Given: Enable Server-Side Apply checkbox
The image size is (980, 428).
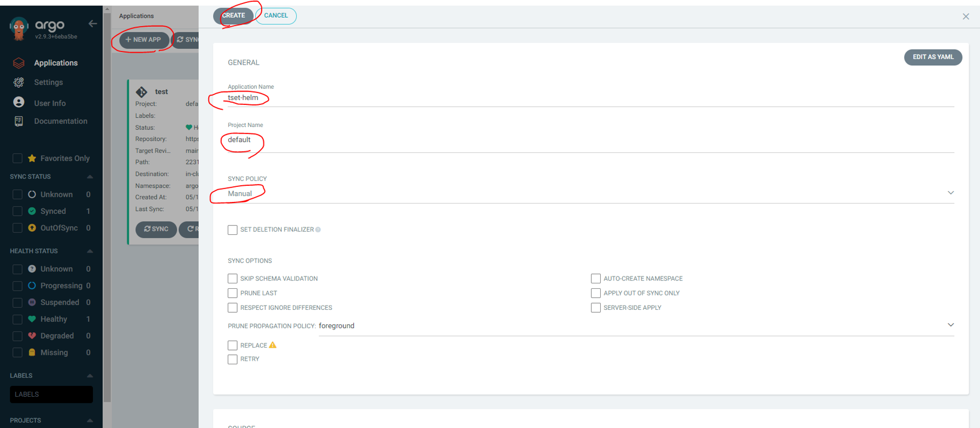Looking at the screenshot, I should point(596,308).
